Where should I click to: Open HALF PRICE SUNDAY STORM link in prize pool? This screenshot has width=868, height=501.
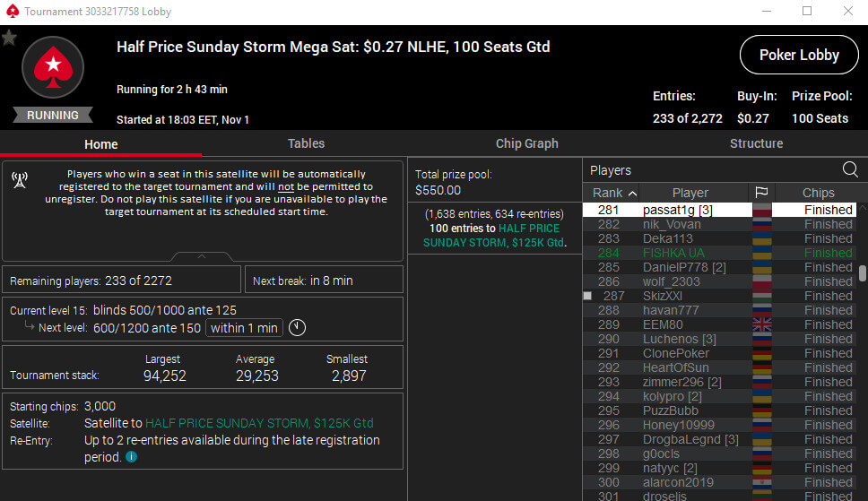point(493,236)
